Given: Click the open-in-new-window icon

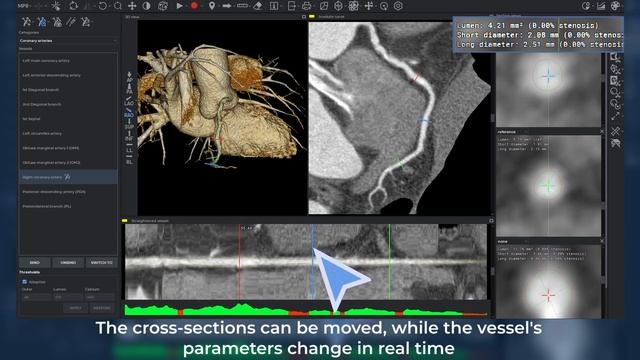Looking at the screenshot, I should [x=324, y=6].
